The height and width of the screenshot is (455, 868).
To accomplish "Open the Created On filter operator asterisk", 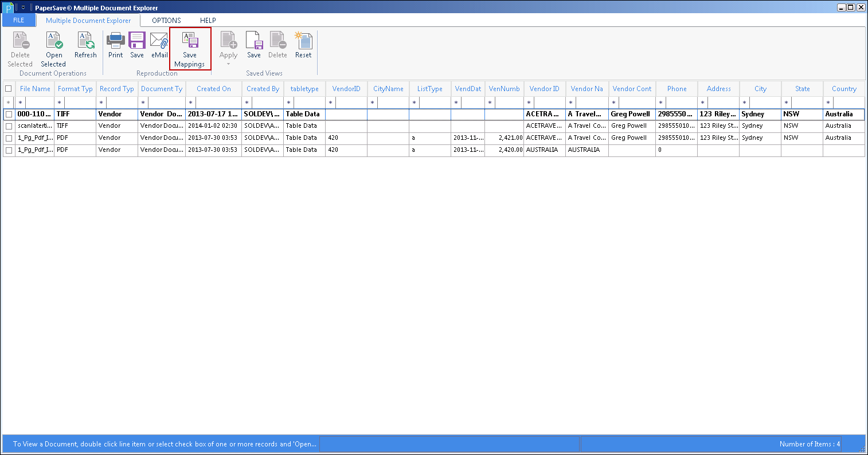I will pyautogui.click(x=191, y=103).
